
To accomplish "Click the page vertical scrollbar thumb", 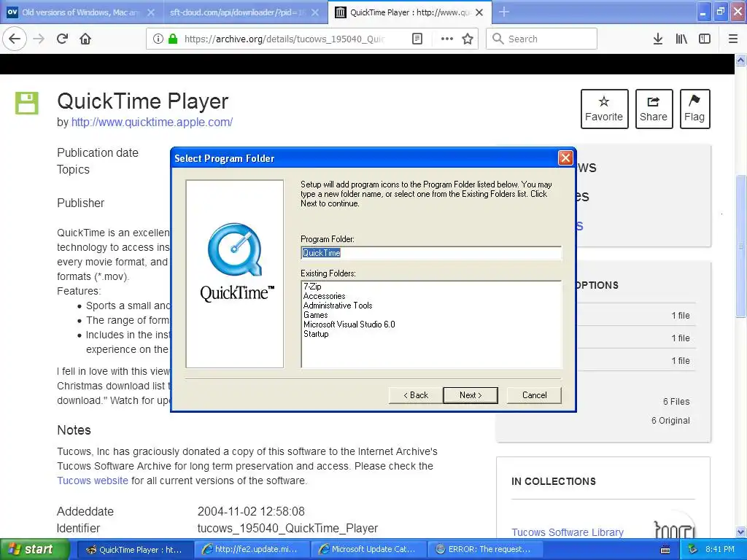I will (741, 246).
